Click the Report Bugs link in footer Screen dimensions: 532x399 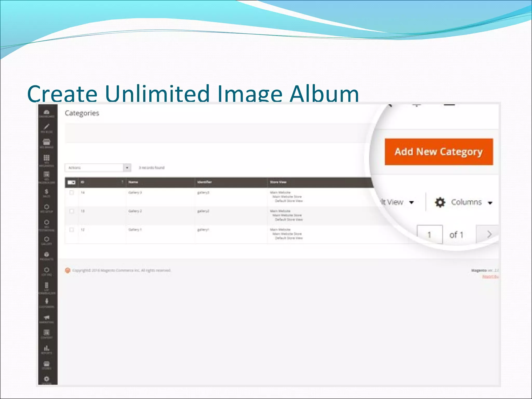490,277
